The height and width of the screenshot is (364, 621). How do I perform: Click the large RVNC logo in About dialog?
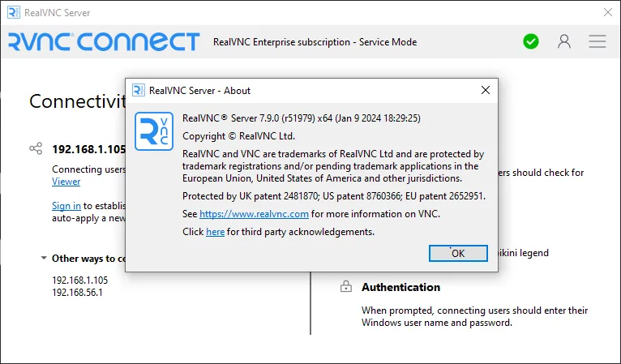pos(154,131)
